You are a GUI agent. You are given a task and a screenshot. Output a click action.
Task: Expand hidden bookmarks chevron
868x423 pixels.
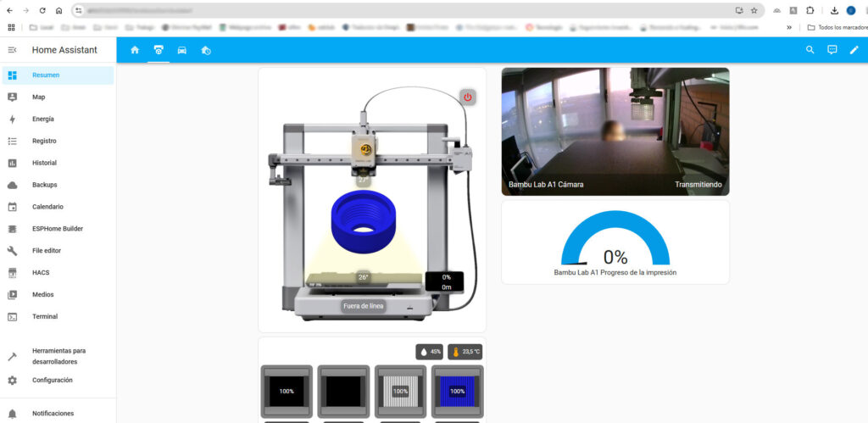(x=789, y=27)
